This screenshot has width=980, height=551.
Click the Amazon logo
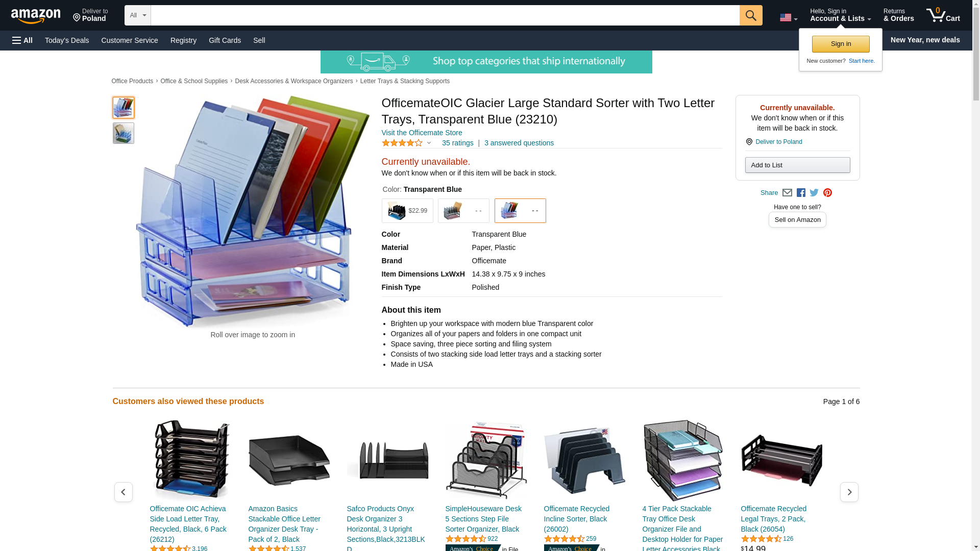point(36,16)
